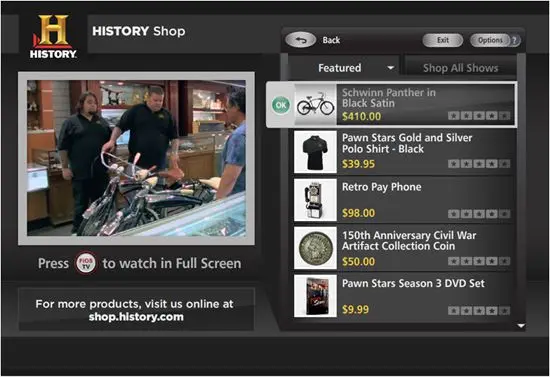Open the Schwinn bicycle thumbnail
Screen dimensions: 550x377
(x=315, y=104)
